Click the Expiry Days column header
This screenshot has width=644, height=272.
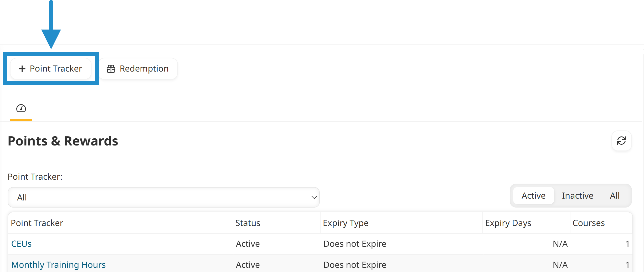[x=508, y=223]
